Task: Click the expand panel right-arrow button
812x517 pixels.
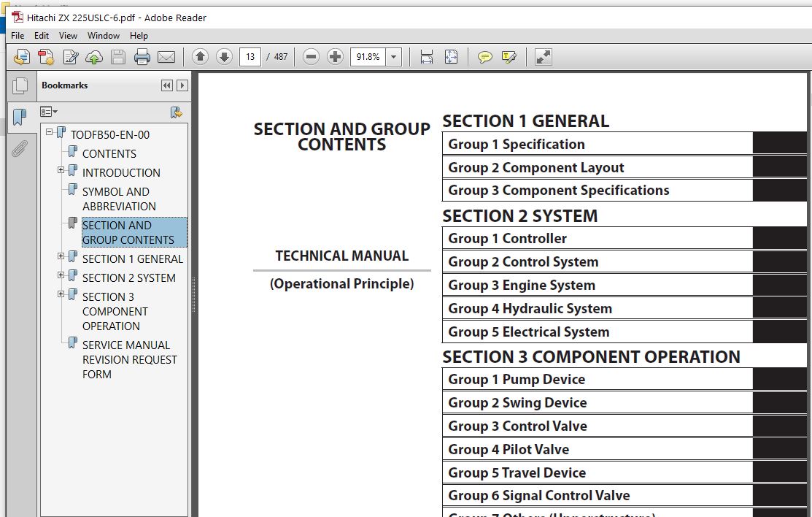Action: coord(182,85)
